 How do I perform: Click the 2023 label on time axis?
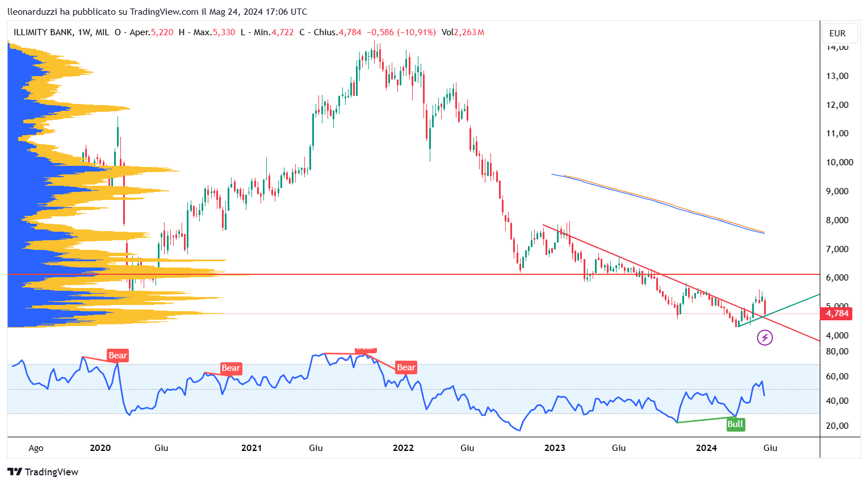555,448
